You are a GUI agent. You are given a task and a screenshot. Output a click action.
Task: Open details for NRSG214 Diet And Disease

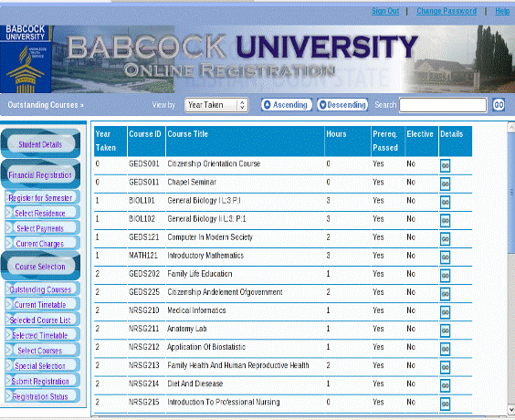point(445,385)
